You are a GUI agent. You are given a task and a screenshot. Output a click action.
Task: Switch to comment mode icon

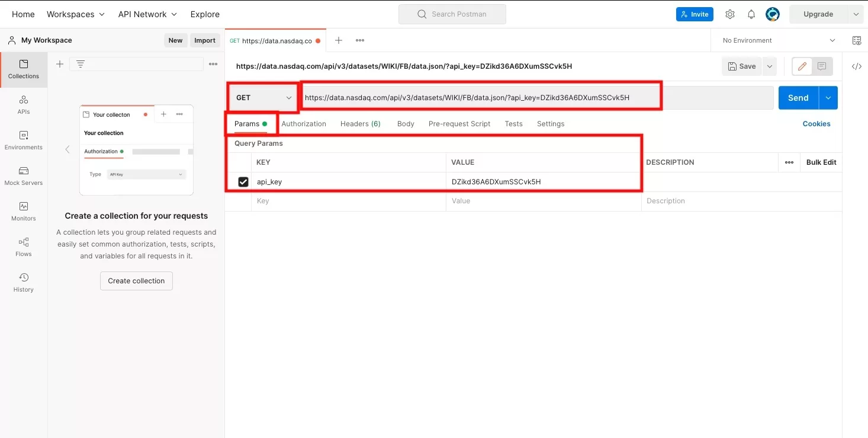[822, 66]
